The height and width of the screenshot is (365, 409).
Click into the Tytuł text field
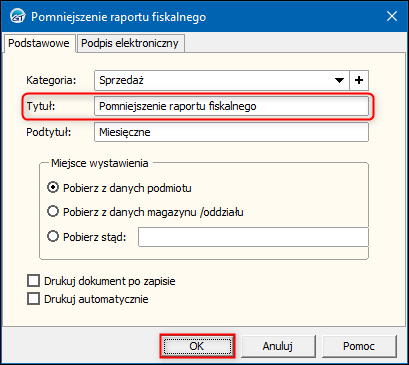[231, 106]
